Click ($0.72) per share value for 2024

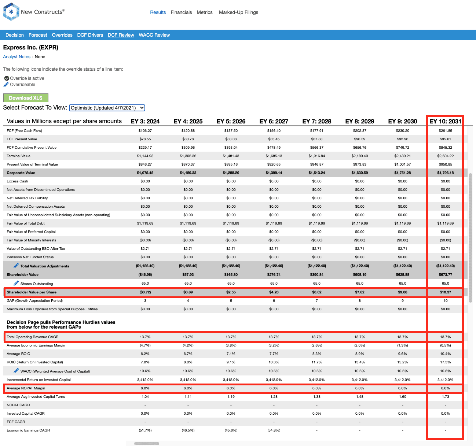click(x=145, y=292)
